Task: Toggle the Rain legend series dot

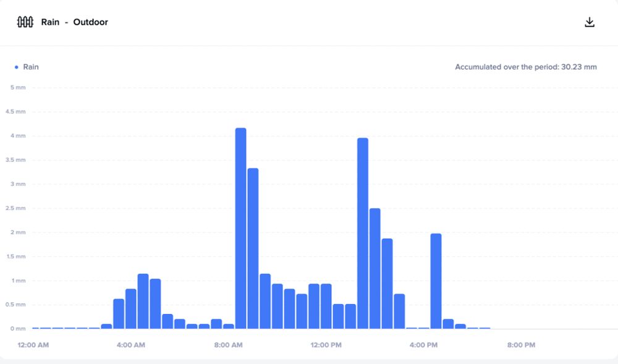Action: 16,67
